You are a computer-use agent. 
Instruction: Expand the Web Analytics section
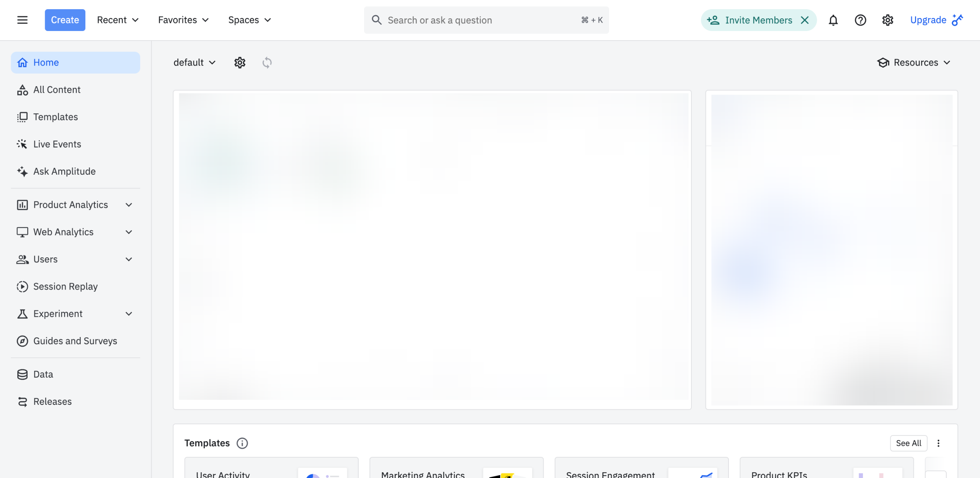click(129, 232)
